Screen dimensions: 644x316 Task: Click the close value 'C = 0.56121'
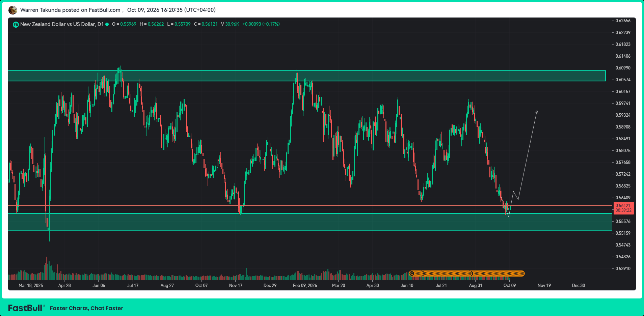pyautogui.click(x=206, y=24)
